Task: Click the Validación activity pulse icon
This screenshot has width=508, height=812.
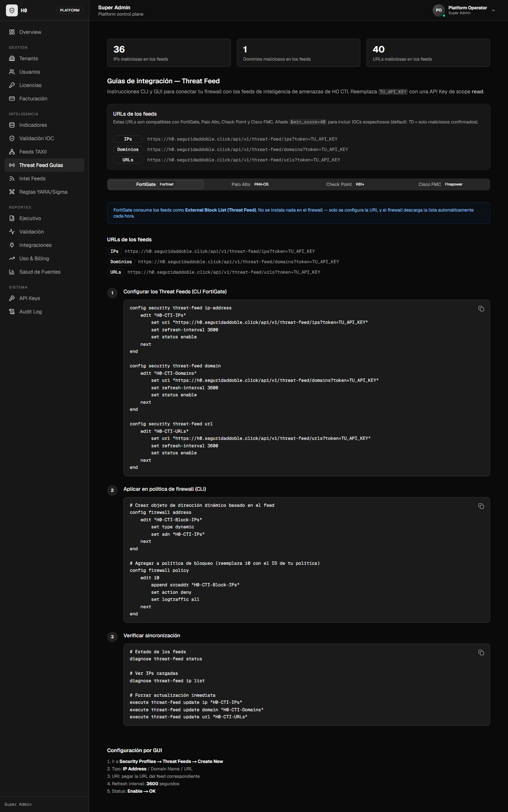Action: [12, 232]
